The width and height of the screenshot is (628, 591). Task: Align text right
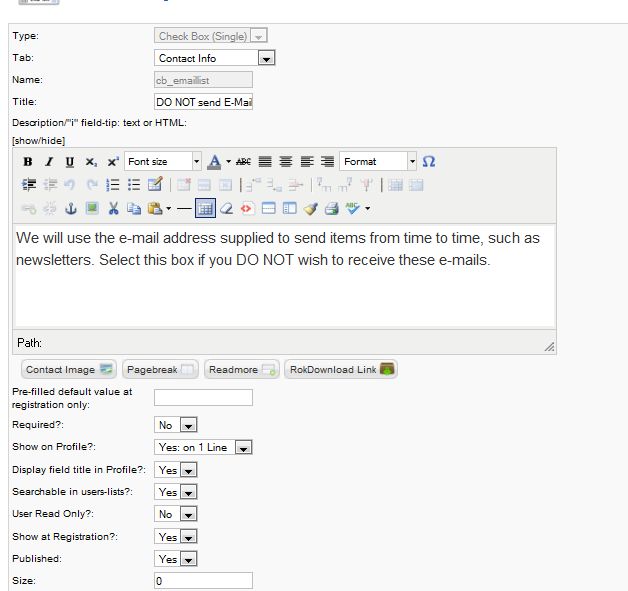point(328,162)
